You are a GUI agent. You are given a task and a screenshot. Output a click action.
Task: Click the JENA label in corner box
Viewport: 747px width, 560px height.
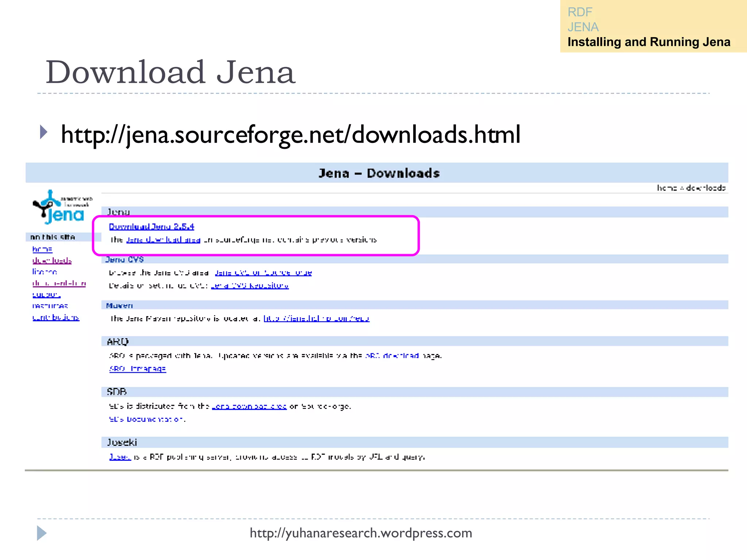point(583,27)
